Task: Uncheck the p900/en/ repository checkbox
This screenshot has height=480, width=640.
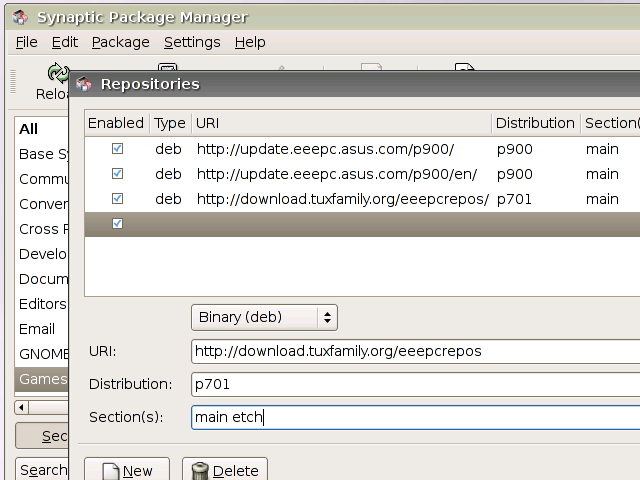Action: (118, 174)
